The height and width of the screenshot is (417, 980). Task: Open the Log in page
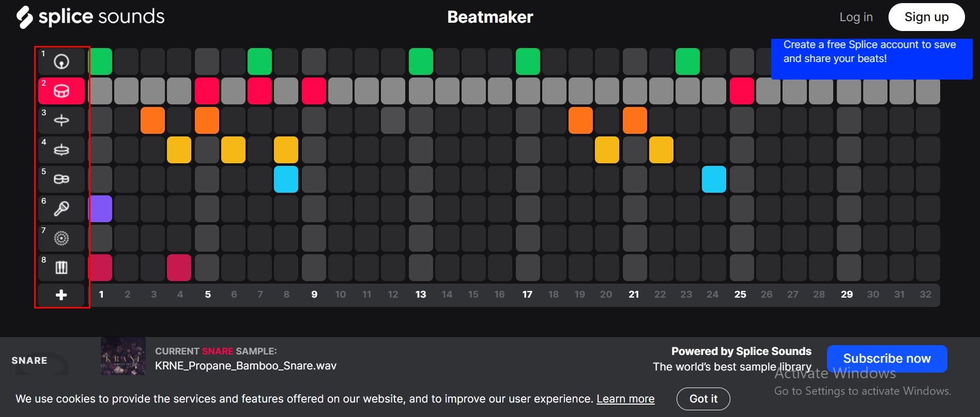tap(856, 17)
